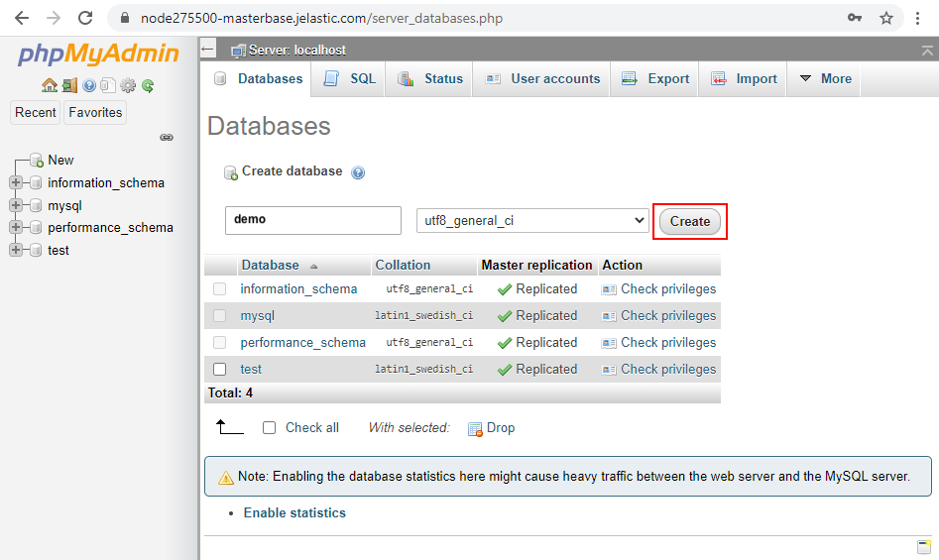Tick the test row checkbox
This screenshot has height=560, width=939.
[220, 369]
